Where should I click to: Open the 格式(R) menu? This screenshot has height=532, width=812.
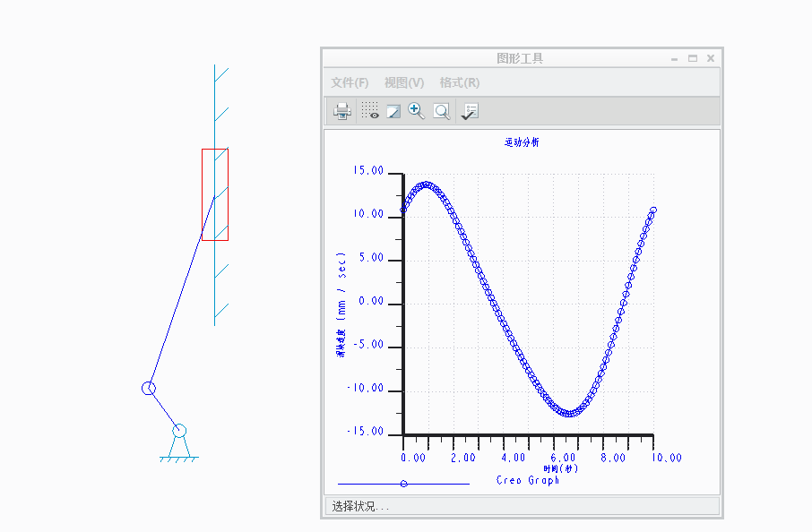click(459, 82)
